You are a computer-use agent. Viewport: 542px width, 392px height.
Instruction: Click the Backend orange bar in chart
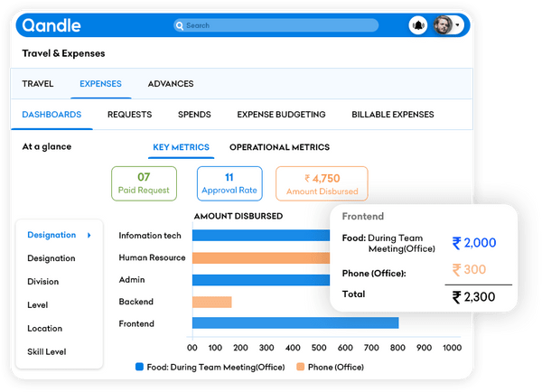[211, 302]
